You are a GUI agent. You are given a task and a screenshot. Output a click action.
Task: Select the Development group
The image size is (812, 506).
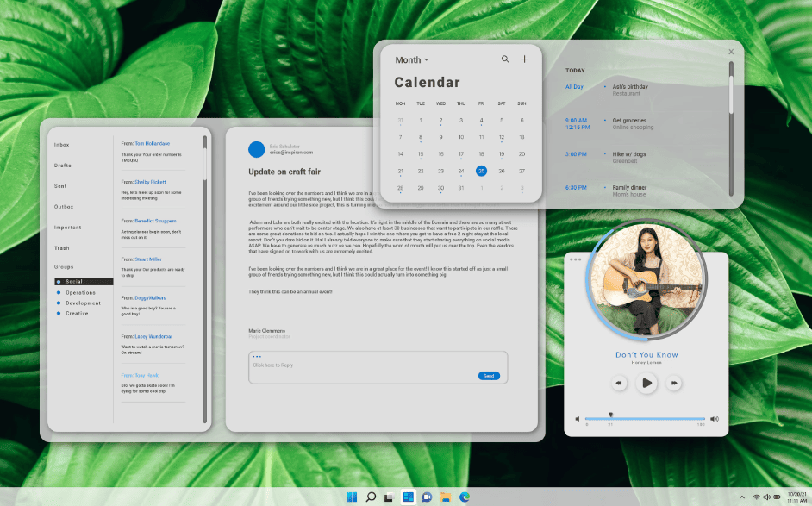pyautogui.click(x=83, y=303)
